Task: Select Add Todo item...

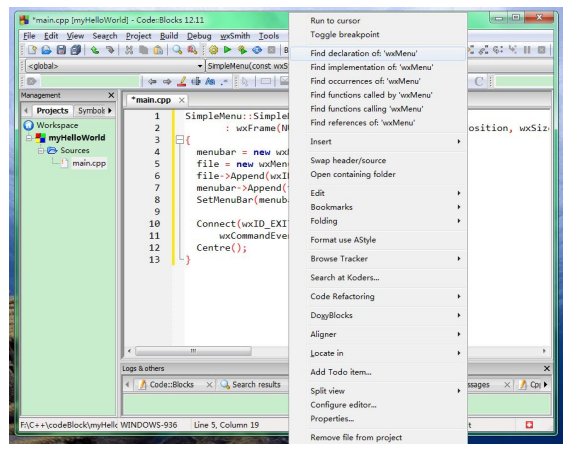Action: [378, 372]
